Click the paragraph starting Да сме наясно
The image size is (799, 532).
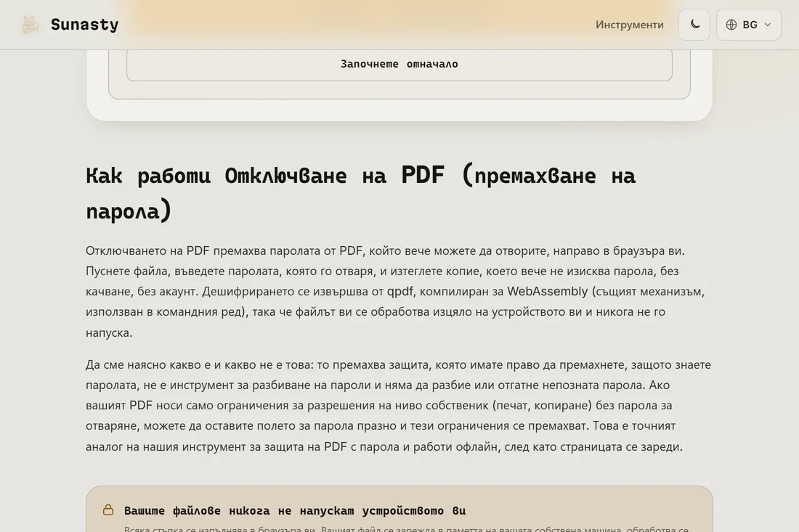[399, 405]
